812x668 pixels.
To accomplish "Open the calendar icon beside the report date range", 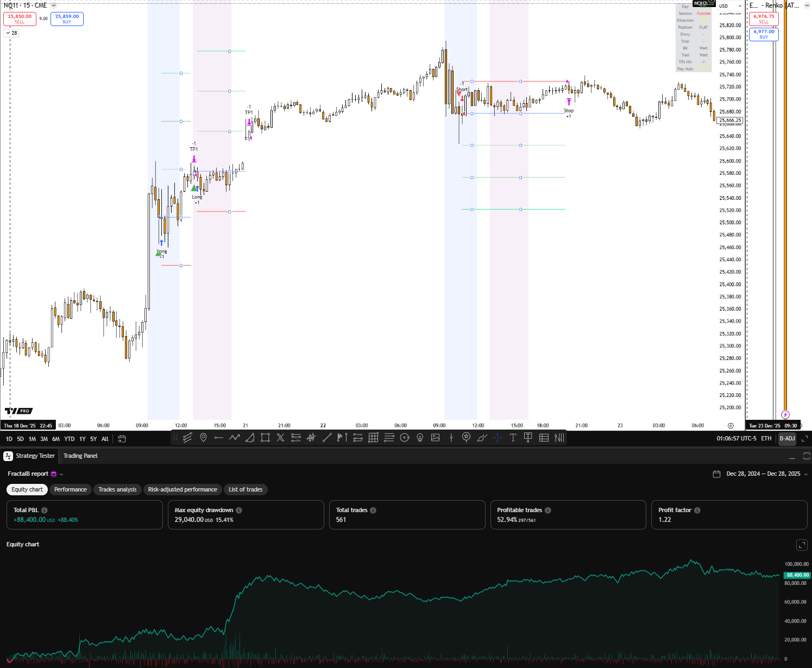I will click(716, 474).
